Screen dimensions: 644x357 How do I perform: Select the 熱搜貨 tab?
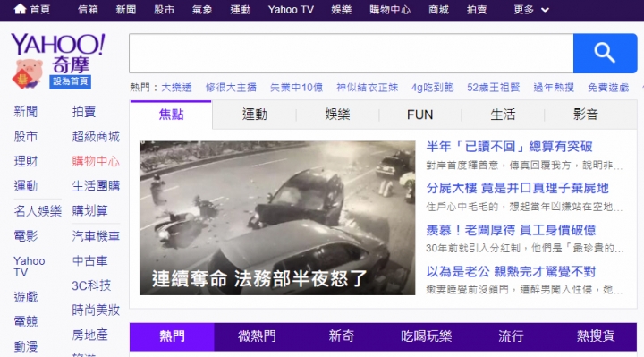[x=596, y=336]
